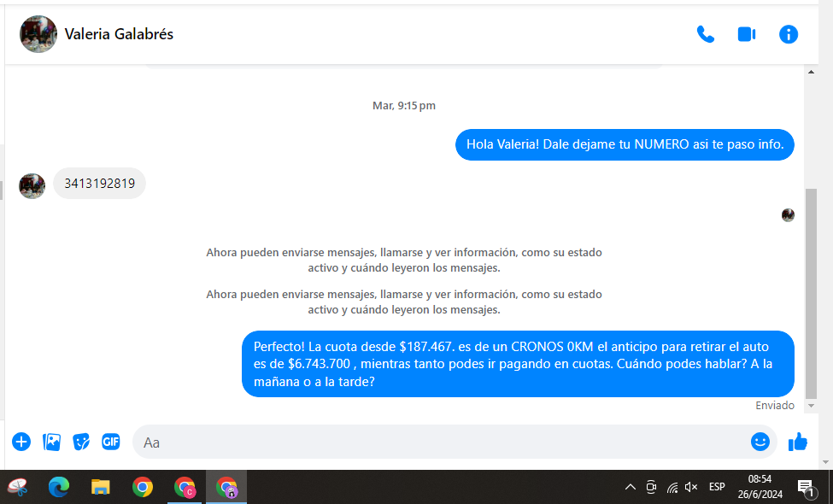
Task: Open more actions plus button
Action: click(21, 442)
